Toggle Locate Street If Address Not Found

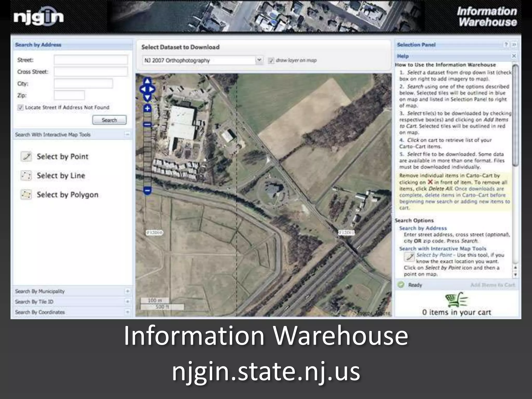pyautogui.click(x=20, y=107)
